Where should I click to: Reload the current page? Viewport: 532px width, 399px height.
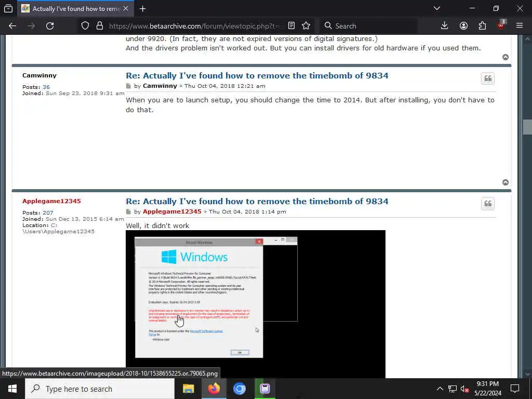pyautogui.click(x=50, y=26)
